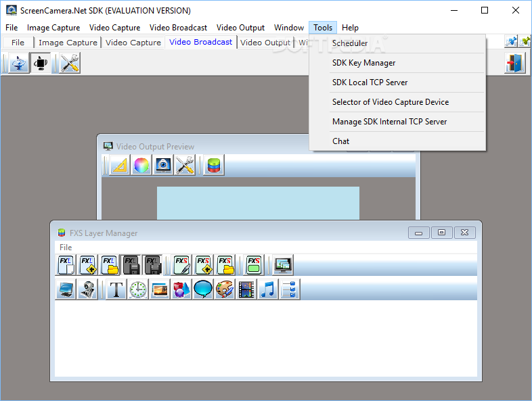Open File in the main menu bar
532x401 pixels.
coord(12,28)
